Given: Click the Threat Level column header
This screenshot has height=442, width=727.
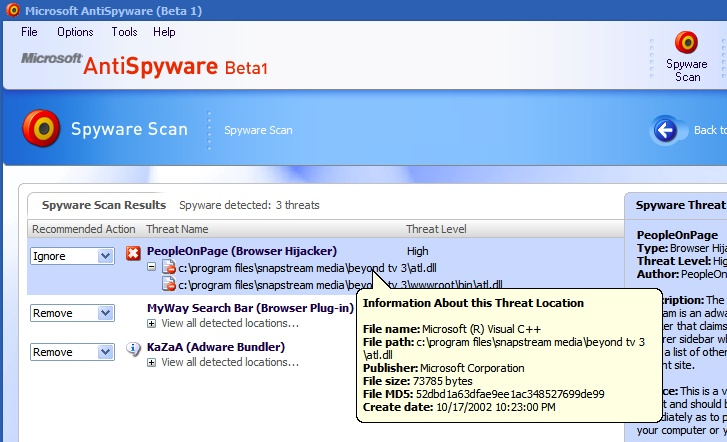Looking at the screenshot, I should 436,229.
